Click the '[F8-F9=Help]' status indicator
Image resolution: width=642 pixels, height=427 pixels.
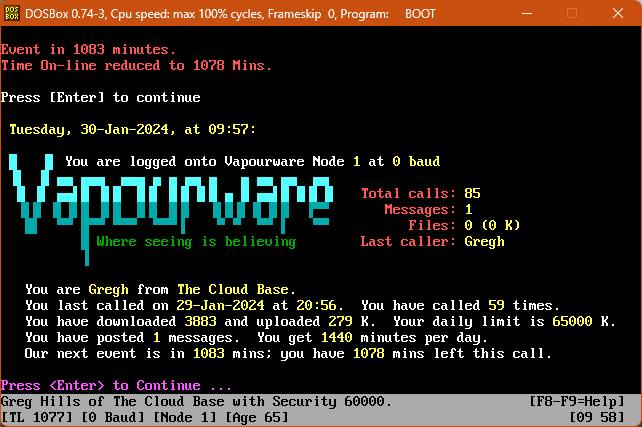(576, 401)
